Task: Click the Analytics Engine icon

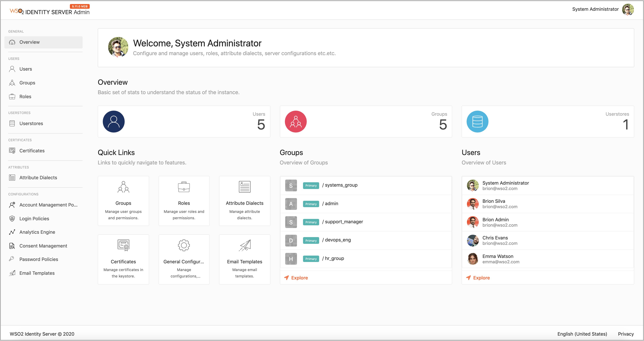Action: tap(12, 232)
